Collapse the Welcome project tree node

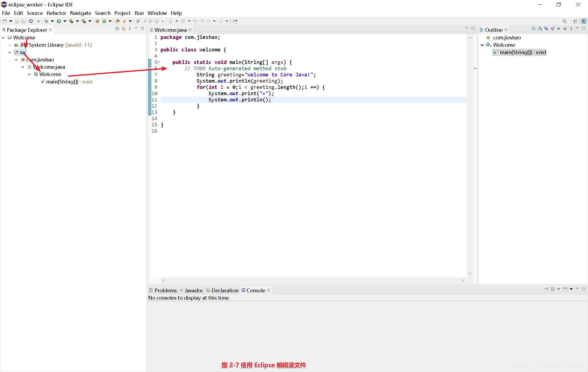(3, 38)
